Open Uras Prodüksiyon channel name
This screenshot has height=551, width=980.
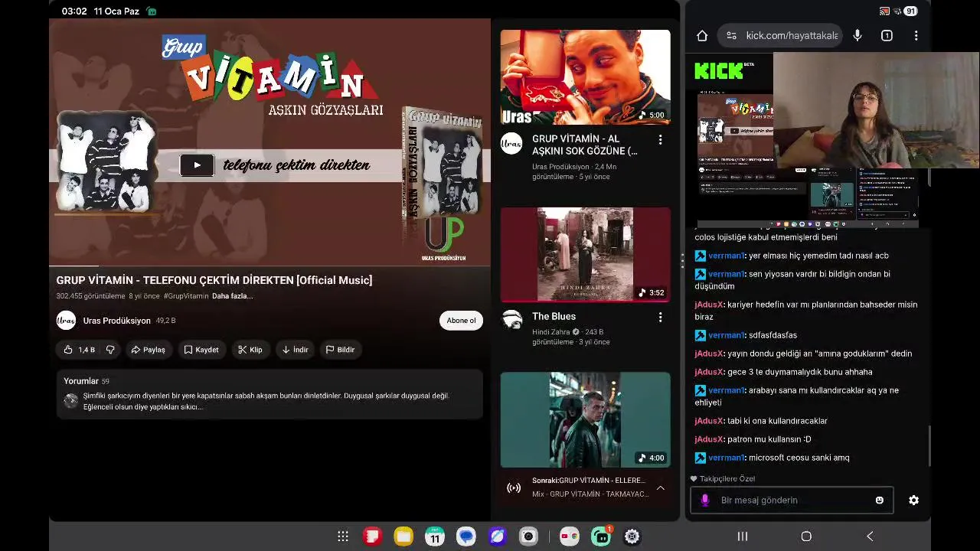coord(116,321)
